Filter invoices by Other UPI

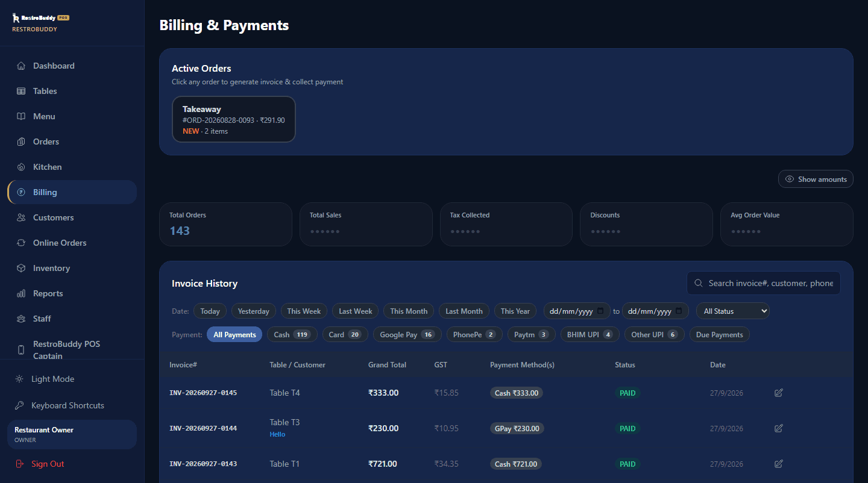click(x=654, y=334)
